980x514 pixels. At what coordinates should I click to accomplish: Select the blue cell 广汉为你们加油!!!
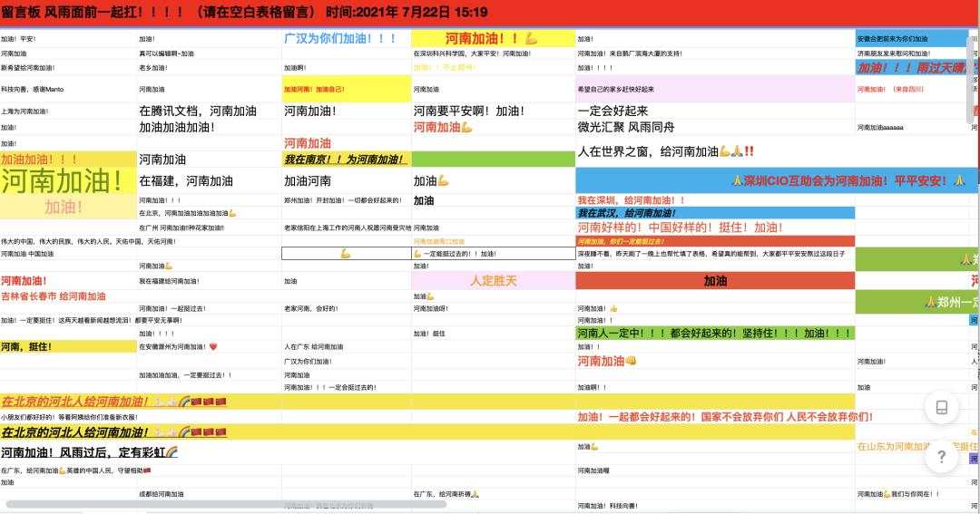pos(347,39)
